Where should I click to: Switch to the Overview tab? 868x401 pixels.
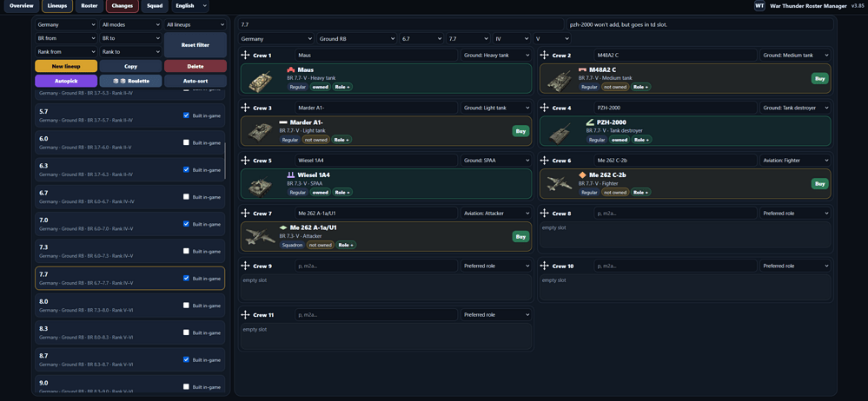click(x=21, y=5)
